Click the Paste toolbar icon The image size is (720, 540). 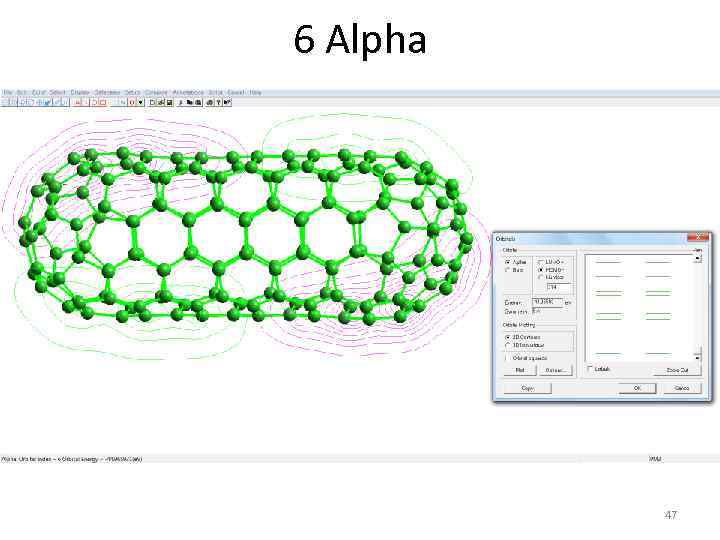[x=198, y=102]
